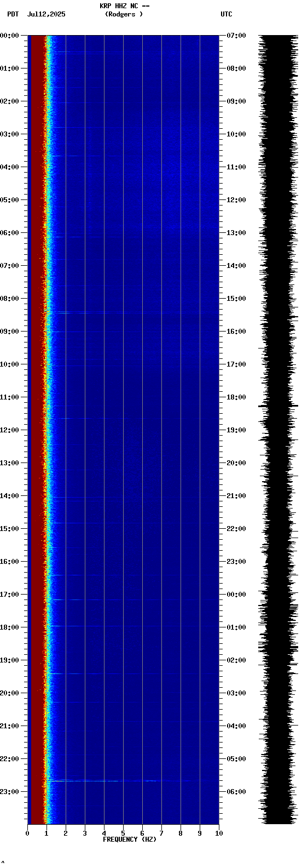The height and width of the screenshot is (868, 302).
Task: Click the 09:00 UTC time label
Action: [x=236, y=101]
